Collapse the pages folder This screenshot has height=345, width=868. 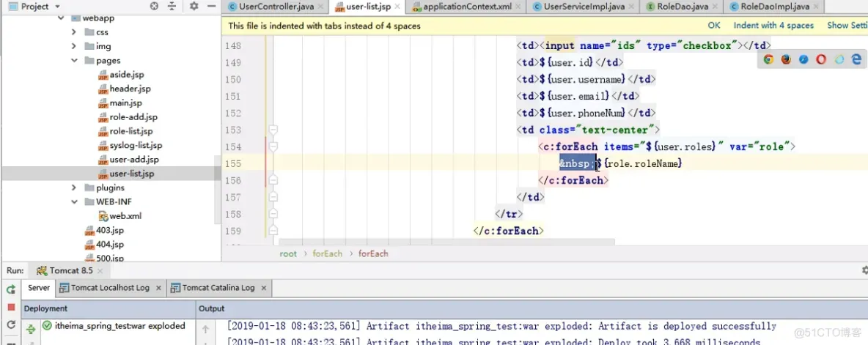tap(73, 61)
